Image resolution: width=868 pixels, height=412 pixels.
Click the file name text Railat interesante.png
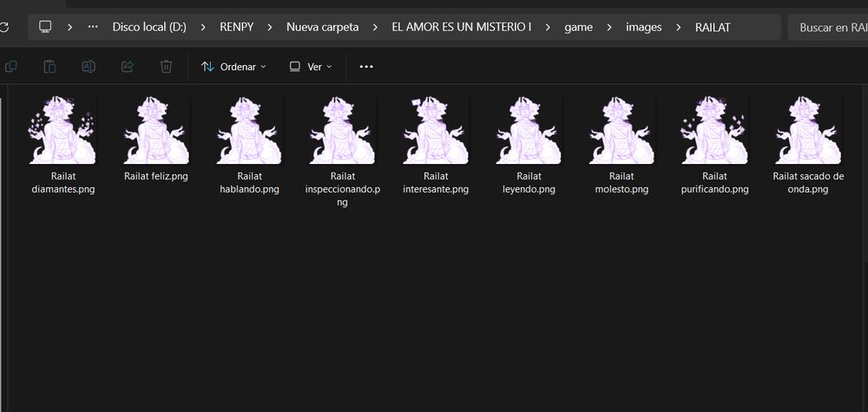(436, 183)
